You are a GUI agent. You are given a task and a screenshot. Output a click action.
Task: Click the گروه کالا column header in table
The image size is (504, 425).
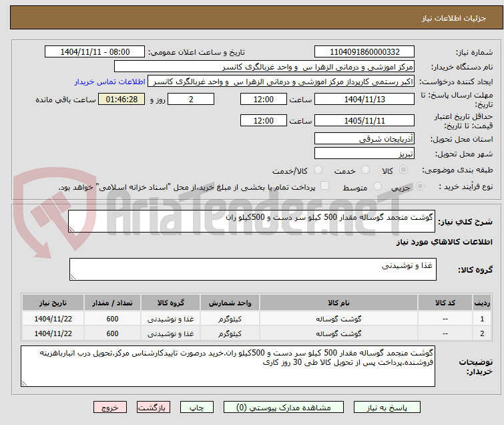171,303
